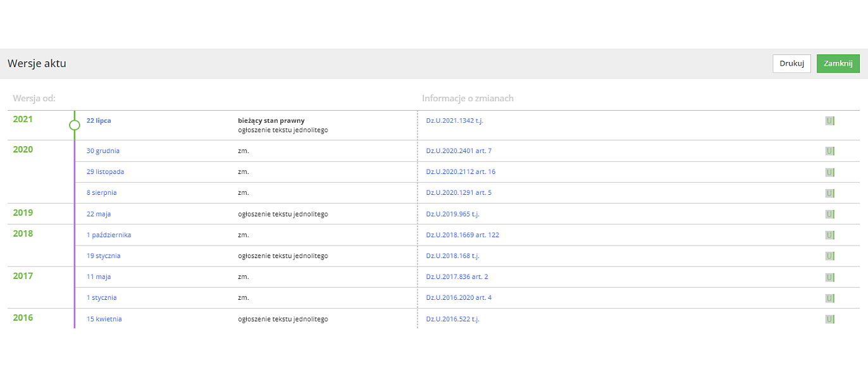The height and width of the screenshot is (384, 868).
Task: Click the U icon in 8 sierpnia row
Action: [x=829, y=193]
